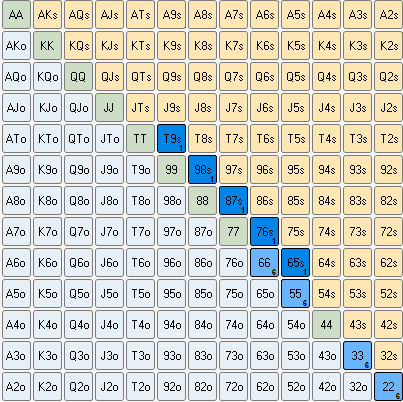Click the 55 pocket pair cell
This screenshot has height=402, width=403.
pos(295,293)
